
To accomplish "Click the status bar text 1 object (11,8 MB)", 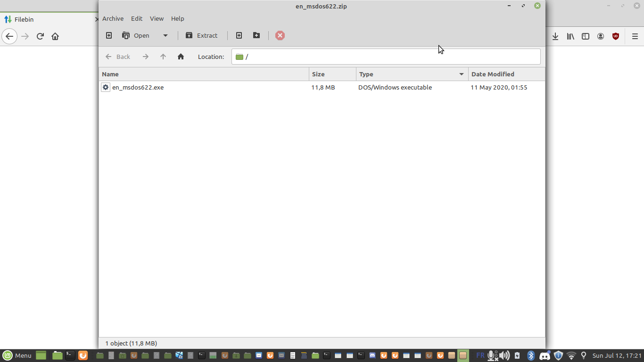I will (x=131, y=343).
